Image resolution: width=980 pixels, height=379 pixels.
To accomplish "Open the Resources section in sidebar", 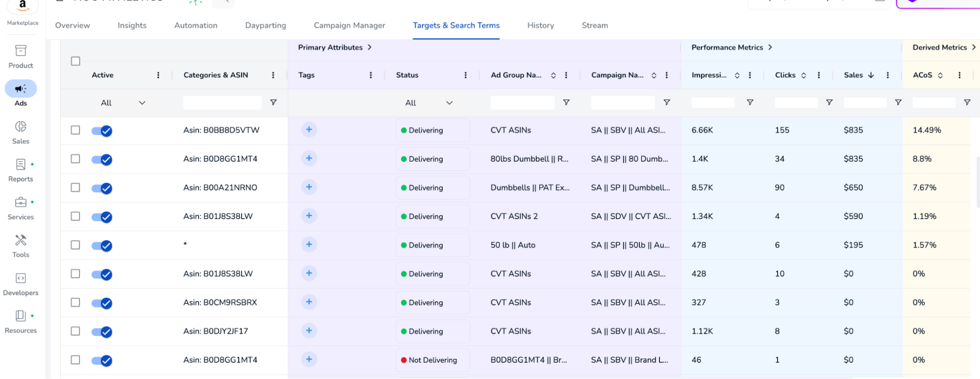I will tap(21, 322).
